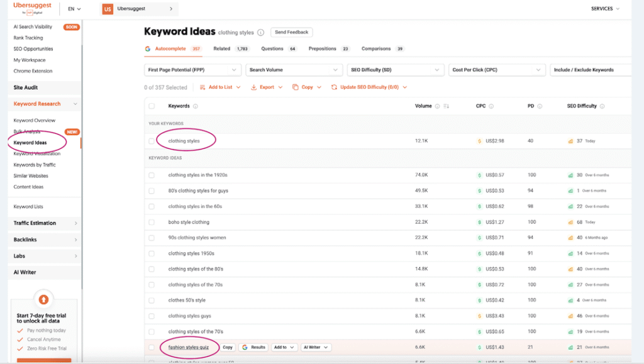Open the Cost Per Click (CPC) dropdown
The image size is (644, 364).
coord(496,70)
